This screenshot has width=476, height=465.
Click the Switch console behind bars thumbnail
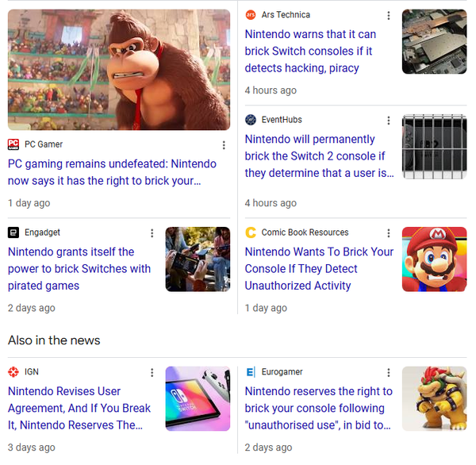coord(435,147)
